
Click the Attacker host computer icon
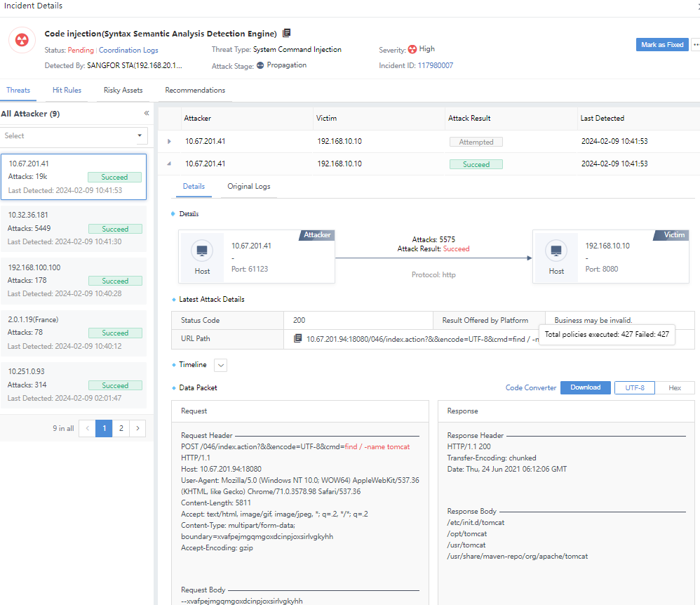click(x=202, y=251)
